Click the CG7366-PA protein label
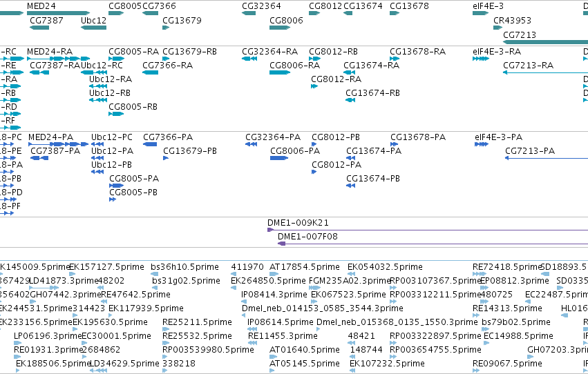The image size is (588, 374). tap(168, 137)
